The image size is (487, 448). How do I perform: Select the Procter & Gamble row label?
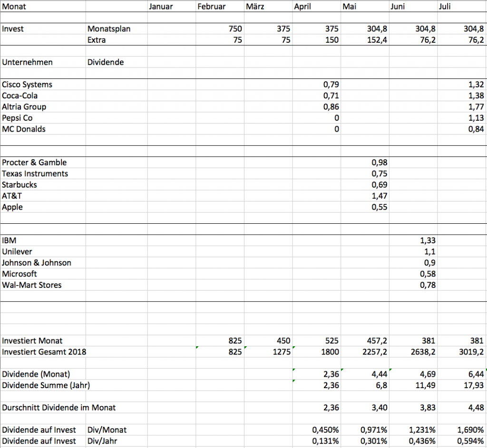(x=34, y=162)
